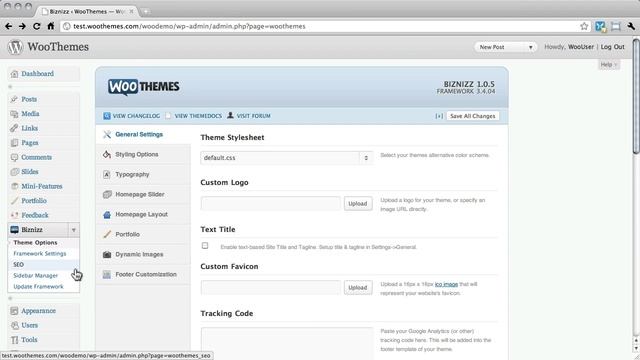The width and height of the screenshot is (640, 360).
Task: Go to the browser home icon
Action: click(x=51, y=26)
